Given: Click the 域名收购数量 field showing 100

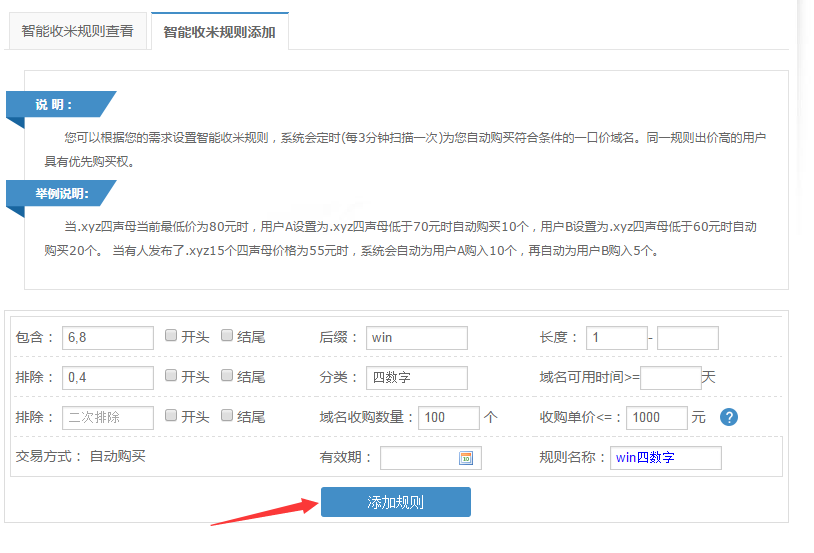Looking at the screenshot, I should coord(449,418).
